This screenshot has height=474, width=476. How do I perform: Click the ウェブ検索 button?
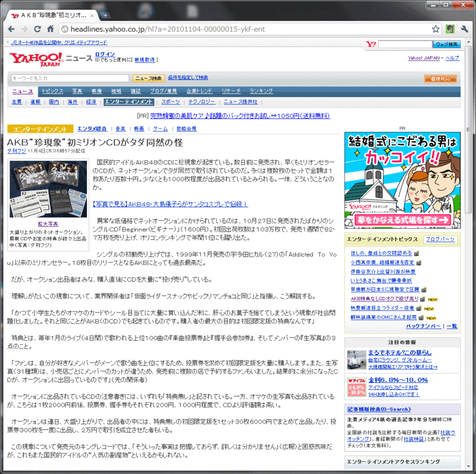(x=447, y=44)
